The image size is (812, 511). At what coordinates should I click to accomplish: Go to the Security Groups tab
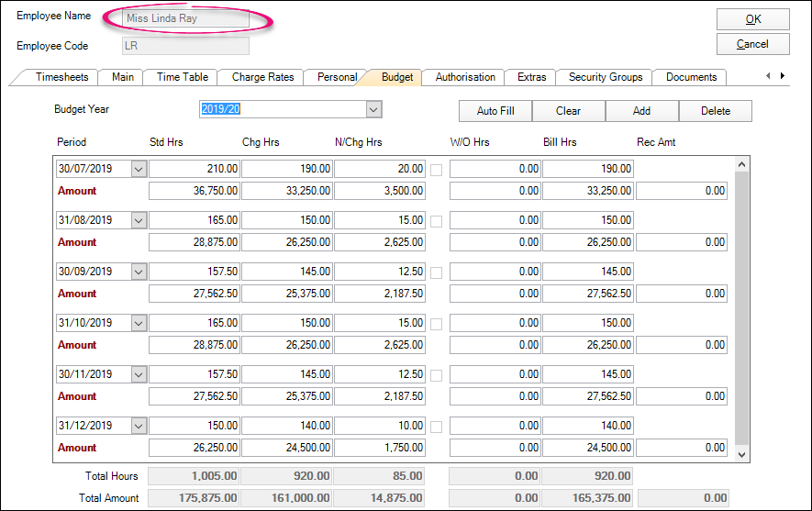606,77
